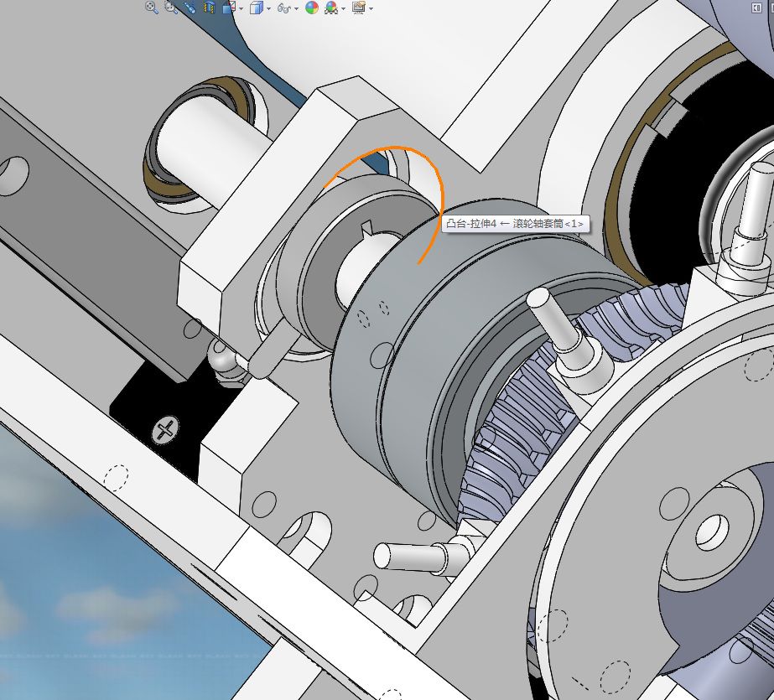The width and height of the screenshot is (774, 700).
Task: Return to the Previous View
Action: click(x=190, y=8)
